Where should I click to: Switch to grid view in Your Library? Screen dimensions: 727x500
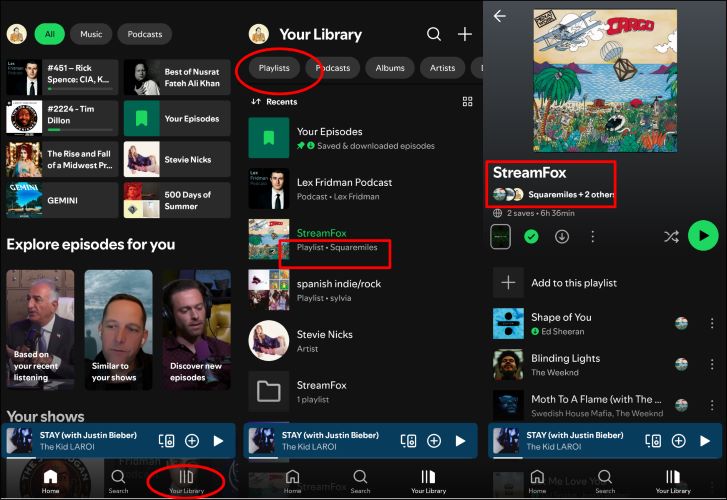pyautogui.click(x=467, y=102)
